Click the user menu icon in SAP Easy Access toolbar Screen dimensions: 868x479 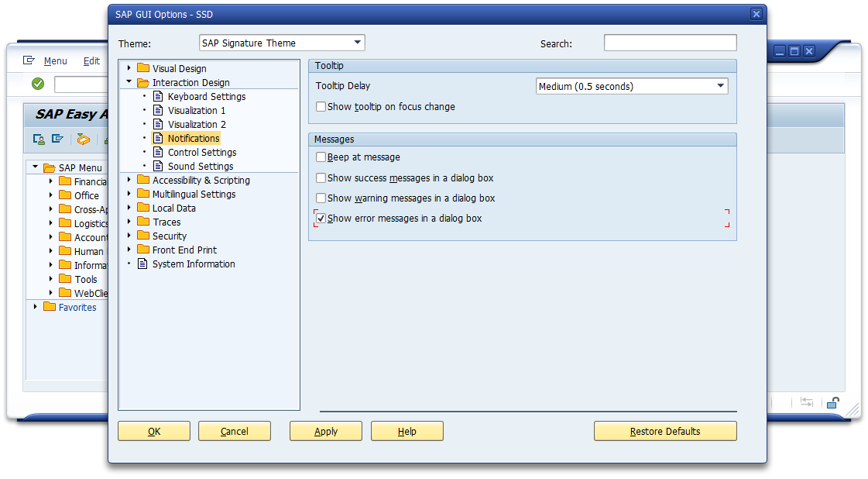coord(39,140)
